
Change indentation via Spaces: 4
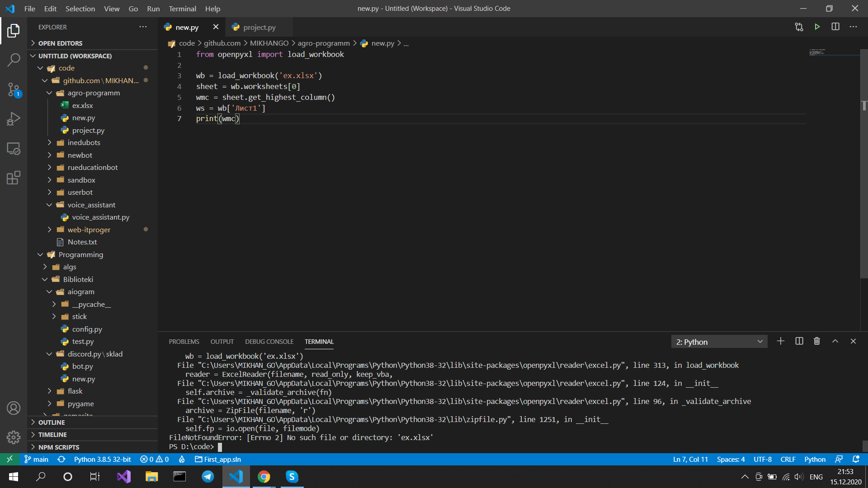[x=731, y=459]
